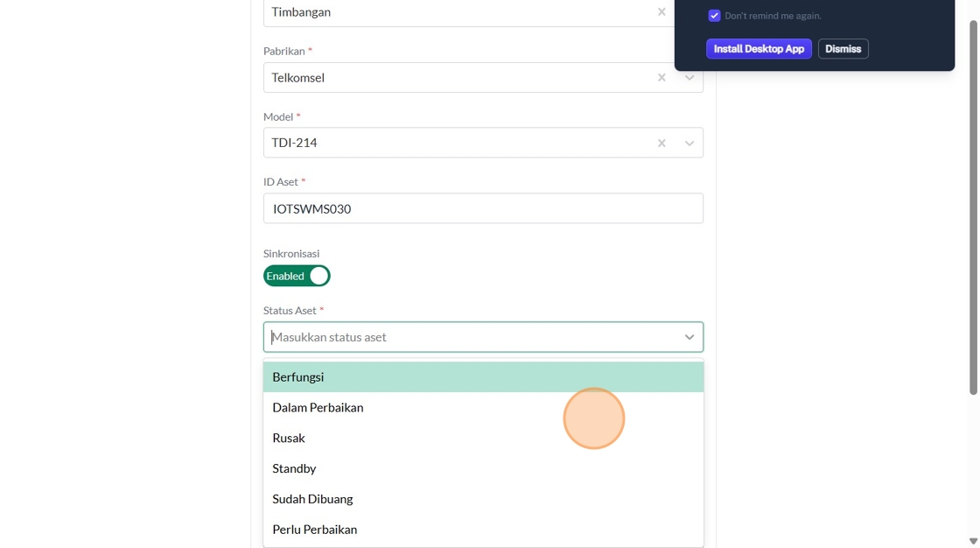Screen dimensions: 980x548
Task: Select the Rusak status option
Action: [x=289, y=439]
